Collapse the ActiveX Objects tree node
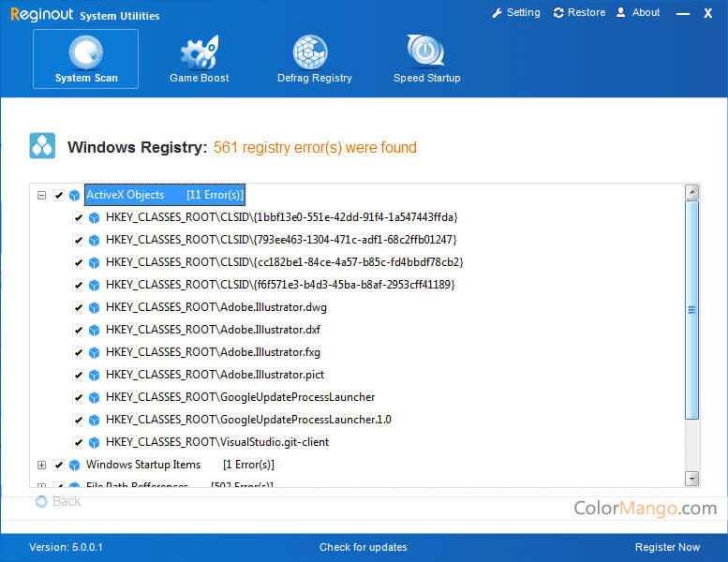 (41, 196)
